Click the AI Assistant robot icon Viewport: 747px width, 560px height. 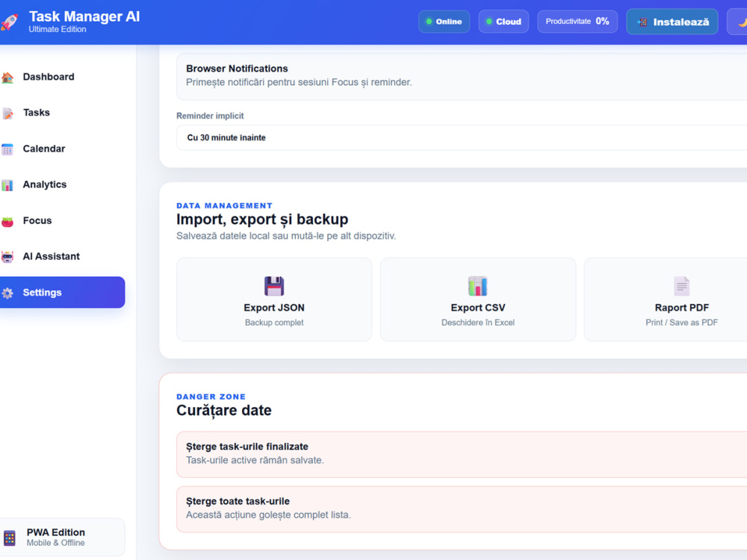pos(7,257)
